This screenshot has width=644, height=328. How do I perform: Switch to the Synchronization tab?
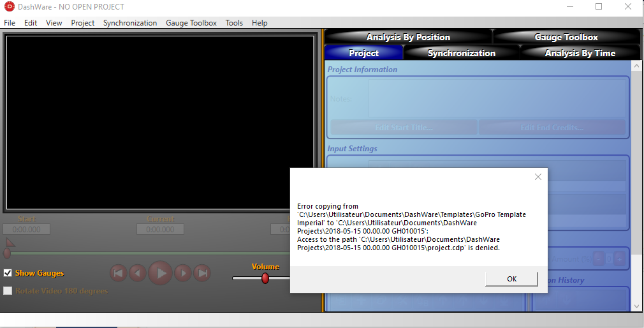click(x=461, y=53)
